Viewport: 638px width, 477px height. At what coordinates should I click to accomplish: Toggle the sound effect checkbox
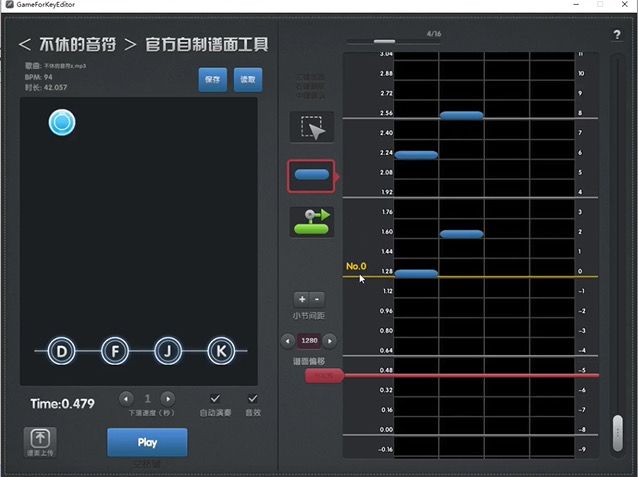click(x=253, y=398)
